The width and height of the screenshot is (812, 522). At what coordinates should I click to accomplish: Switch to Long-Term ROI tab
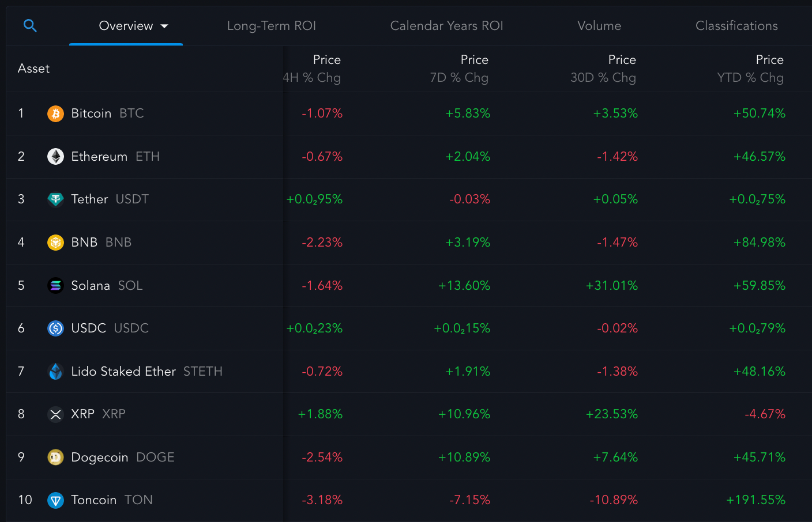[x=271, y=26]
